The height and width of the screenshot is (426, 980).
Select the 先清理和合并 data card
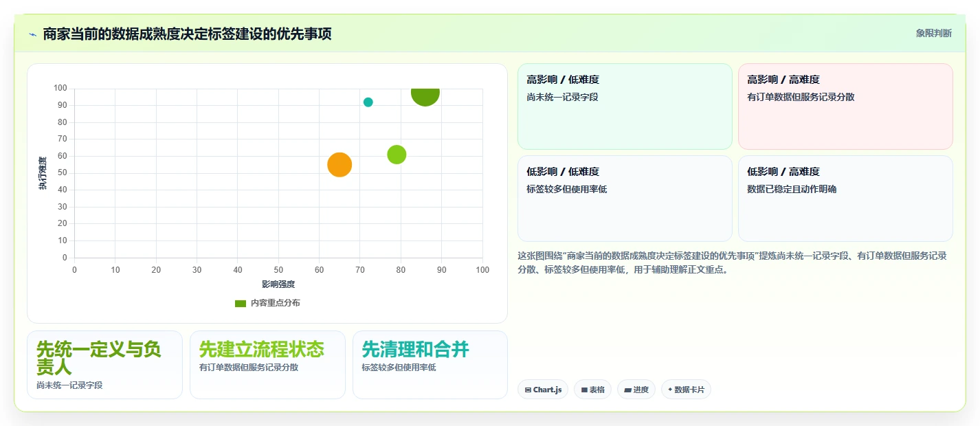pyautogui.click(x=430, y=365)
